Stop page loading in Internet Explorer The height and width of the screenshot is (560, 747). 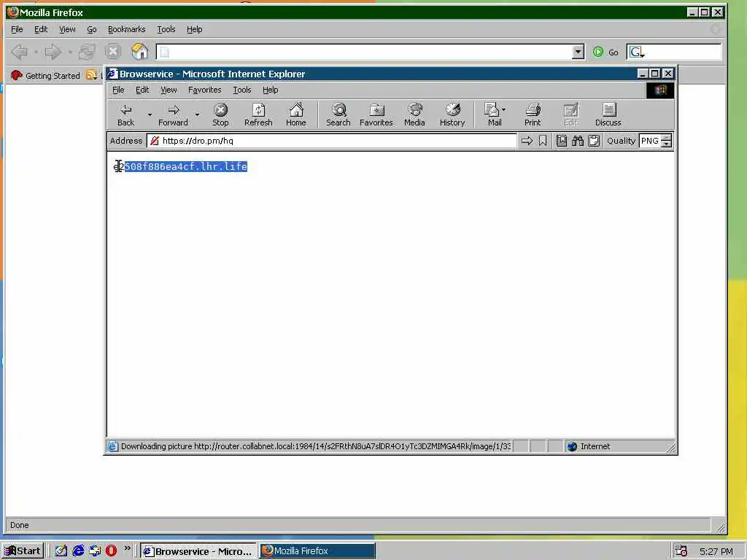pos(220,115)
